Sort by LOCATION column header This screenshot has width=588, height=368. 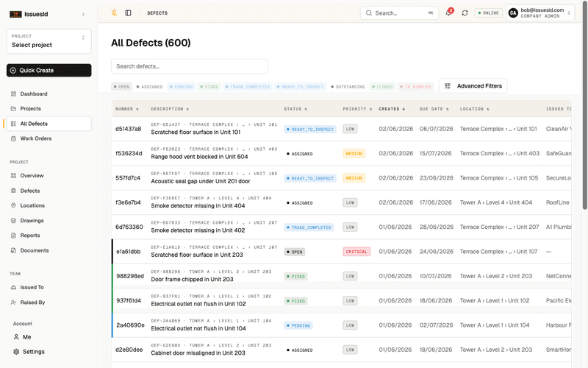tap(474, 109)
